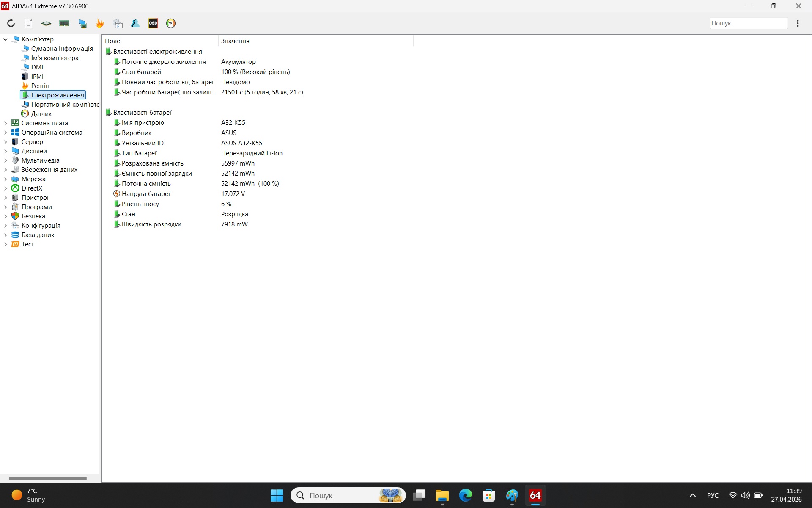Expand the Операційна система section

pos(5,132)
